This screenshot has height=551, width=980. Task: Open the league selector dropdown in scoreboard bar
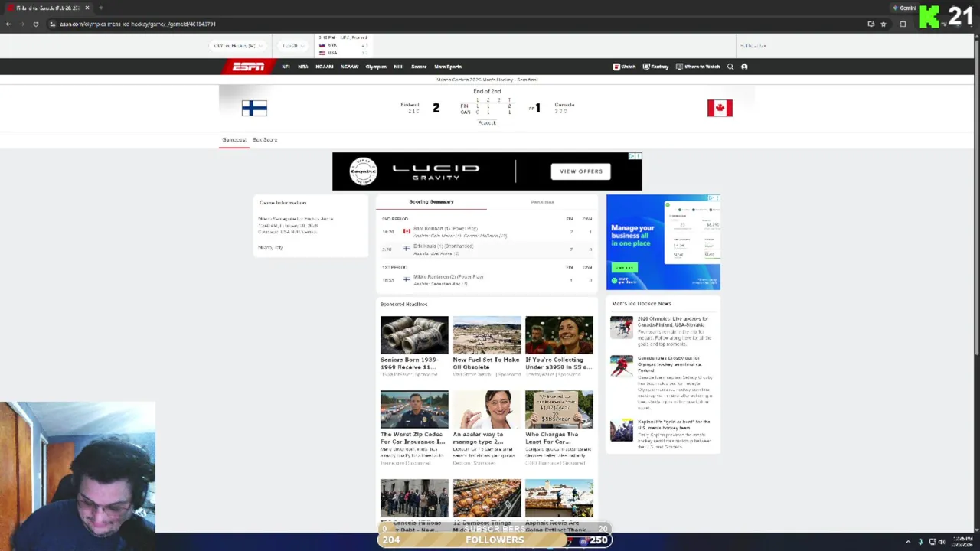(x=238, y=46)
